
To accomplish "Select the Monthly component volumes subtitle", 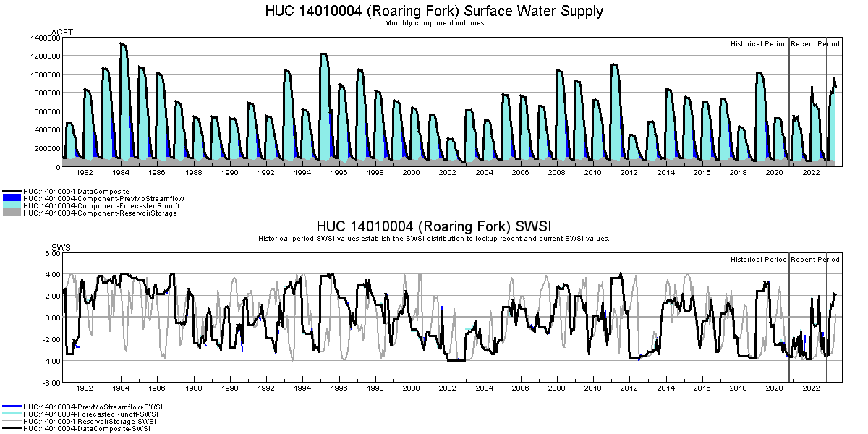I will 434,23.
